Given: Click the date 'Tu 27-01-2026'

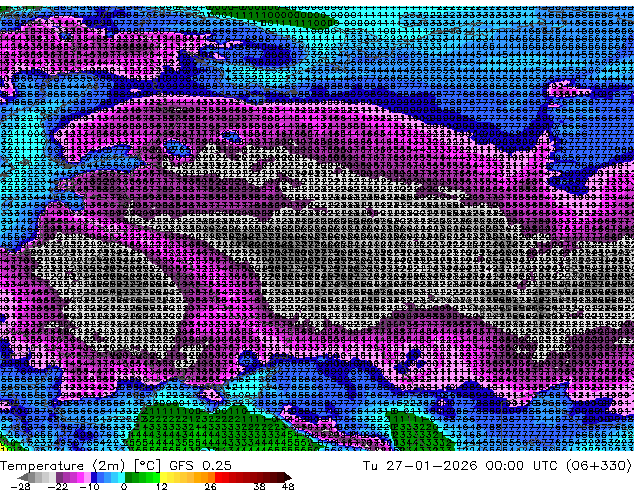Looking at the screenshot, I should [x=420, y=466].
